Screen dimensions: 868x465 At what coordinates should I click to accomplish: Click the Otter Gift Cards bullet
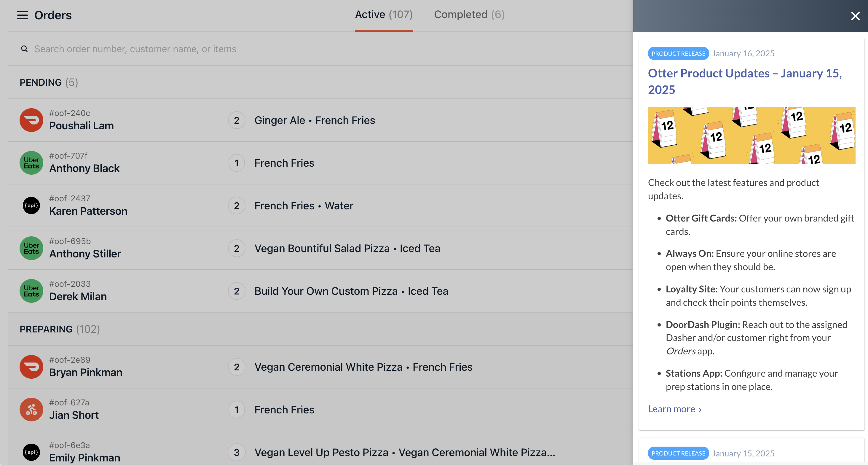tap(759, 225)
